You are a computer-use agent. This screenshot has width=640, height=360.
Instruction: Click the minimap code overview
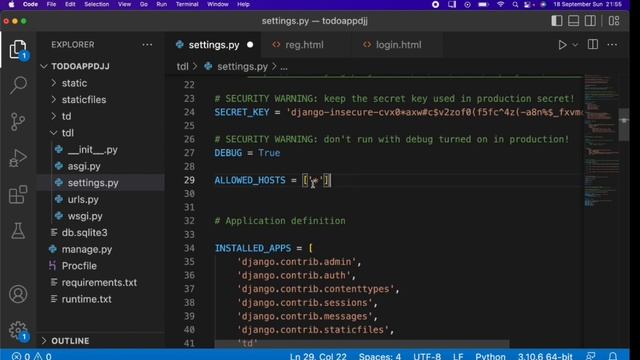click(601, 141)
